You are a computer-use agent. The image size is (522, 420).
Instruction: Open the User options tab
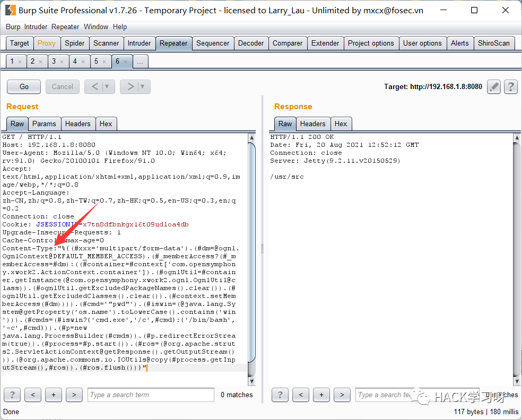pyautogui.click(x=422, y=43)
